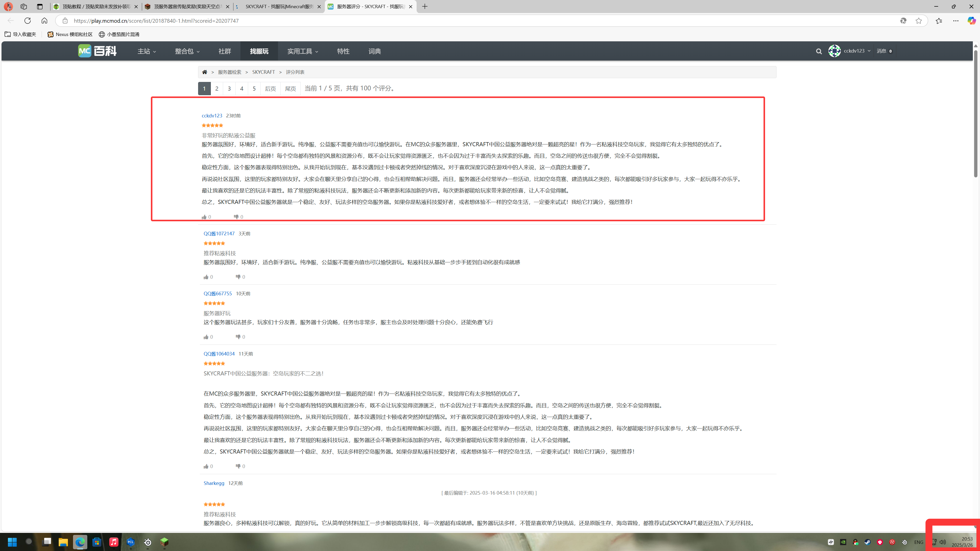
Task: Click the 尾页 last page button
Action: (x=290, y=89)
